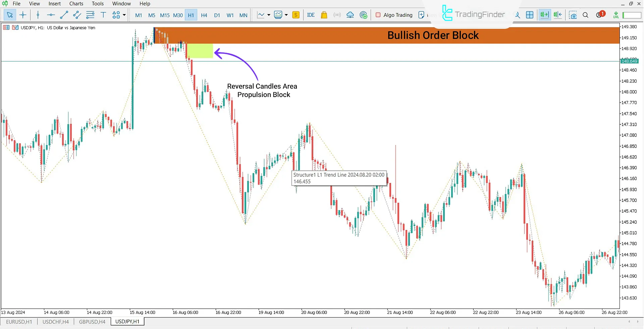Select the H4 timeframe button
644x329 pixels.
tap(204, 15)
